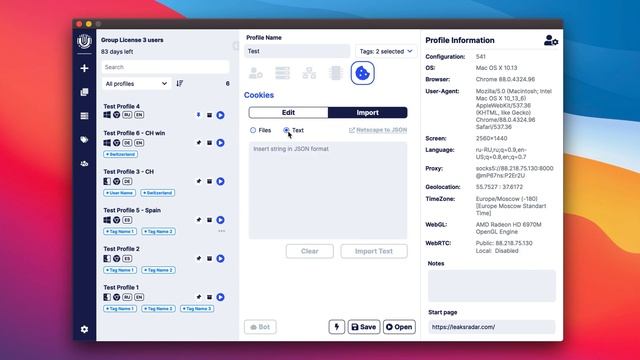Switch to the Edit cookies tab
Viewport: 640px width, 360px height.
pos(288,113)
